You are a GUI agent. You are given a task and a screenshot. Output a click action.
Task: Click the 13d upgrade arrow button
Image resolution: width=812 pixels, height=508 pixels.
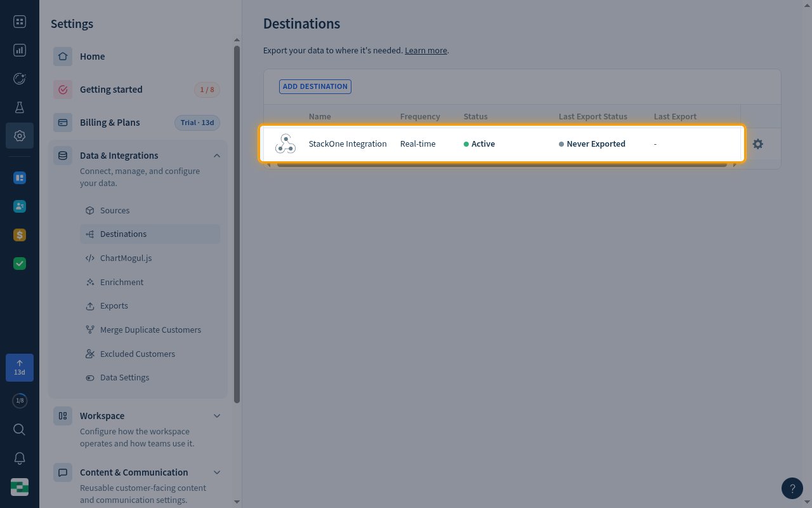(20, 368)
